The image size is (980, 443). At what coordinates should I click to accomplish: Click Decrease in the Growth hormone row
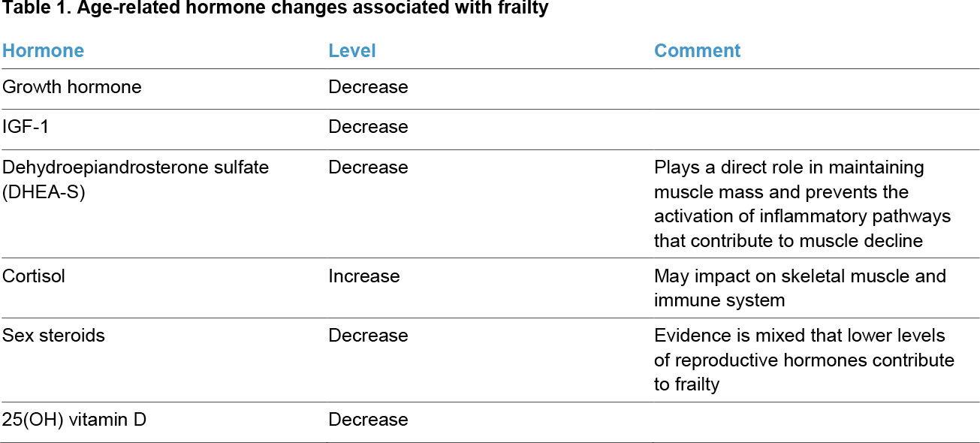click(x=368, y=87)
